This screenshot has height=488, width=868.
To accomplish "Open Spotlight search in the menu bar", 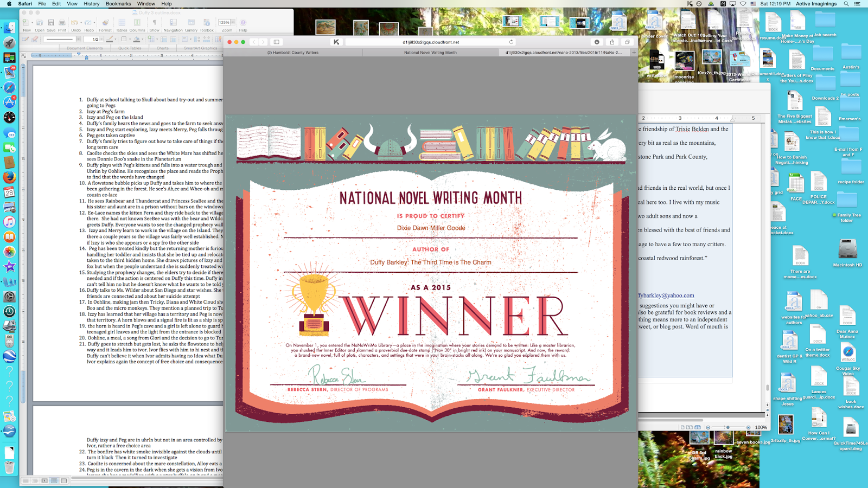I will point(846,4).
